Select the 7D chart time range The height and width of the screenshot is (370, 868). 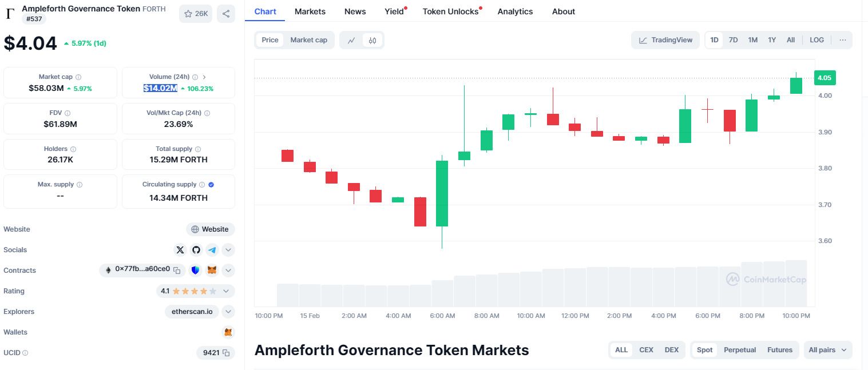[x=733, y=40]
